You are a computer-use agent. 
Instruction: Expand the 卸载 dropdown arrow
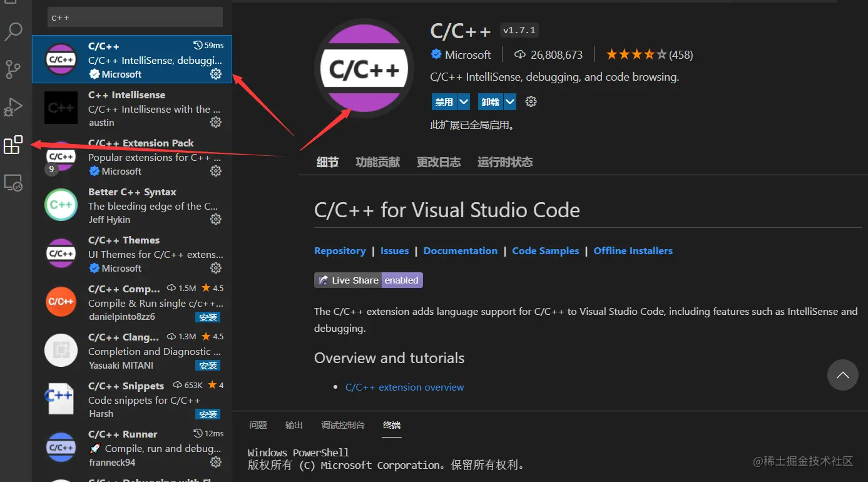(x=509, y=101)
